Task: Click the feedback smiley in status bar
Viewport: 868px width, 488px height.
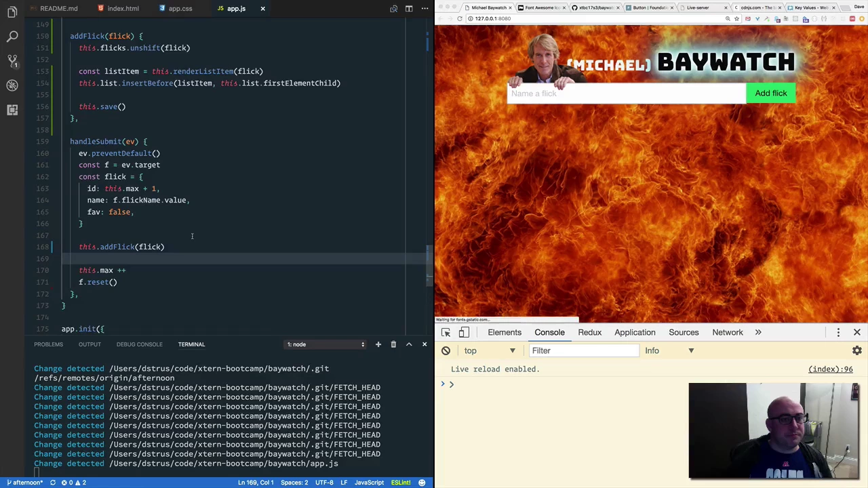Action: 422,483
